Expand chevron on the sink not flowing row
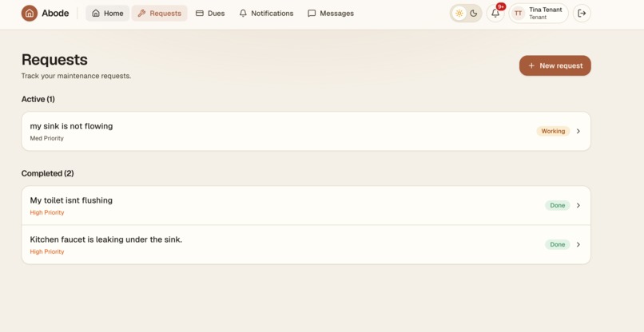Screen dimensions: 644x332 pyautogui.click(x=578, y=132)
